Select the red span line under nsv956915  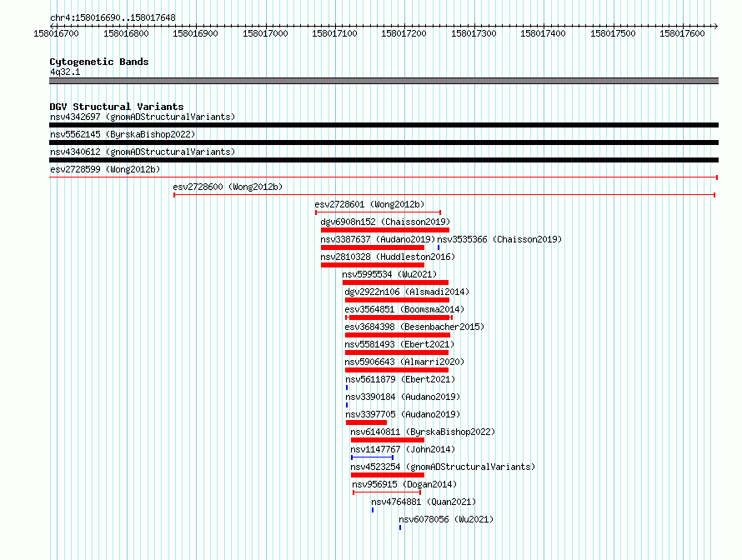coord(387,492)
